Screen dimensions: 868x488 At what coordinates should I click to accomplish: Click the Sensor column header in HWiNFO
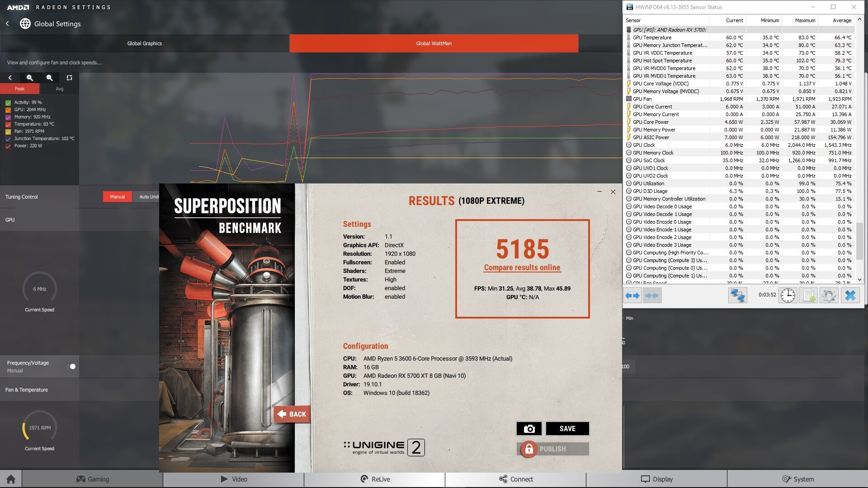click(666, 20)
